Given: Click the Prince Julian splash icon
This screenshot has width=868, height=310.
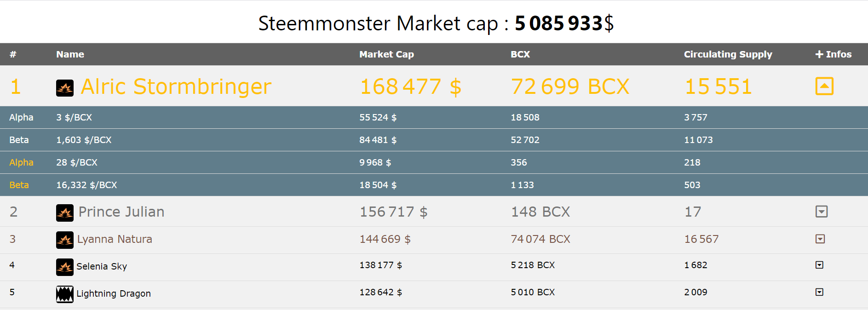Looking at the screenshot, I should (64, 212).
